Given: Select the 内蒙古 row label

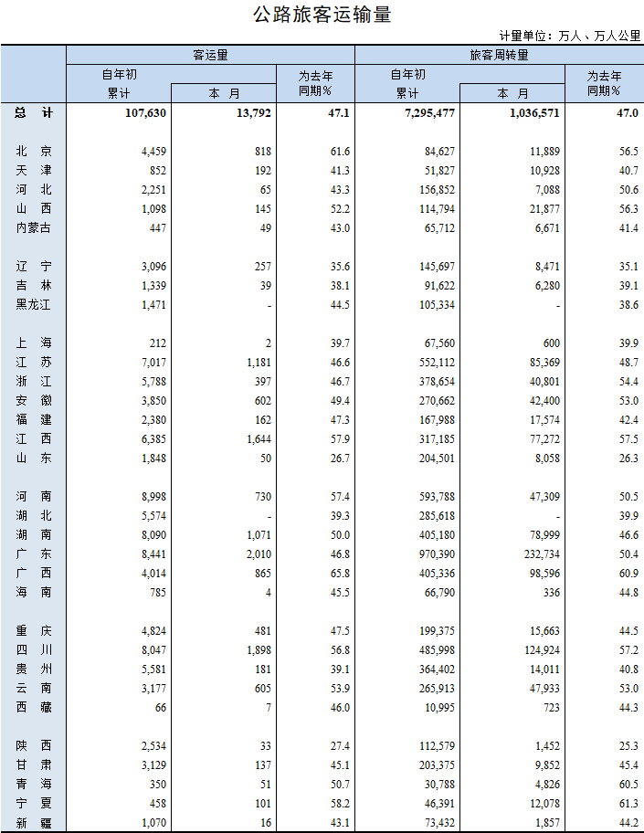Looking at the screenshot, I should click(34, 227).
